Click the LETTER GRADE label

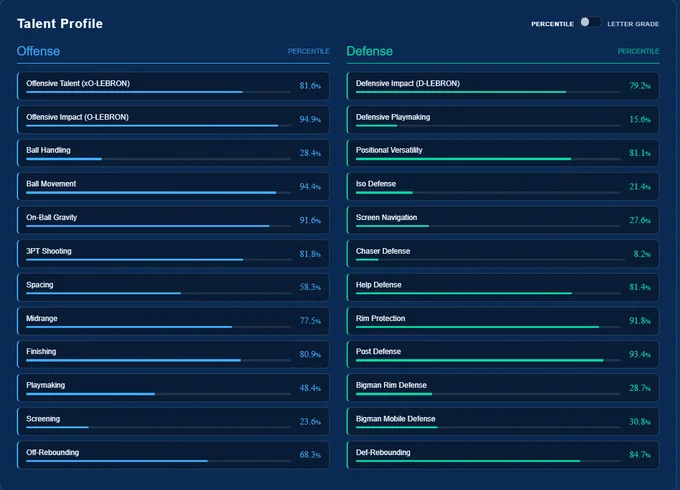(633, 24)
